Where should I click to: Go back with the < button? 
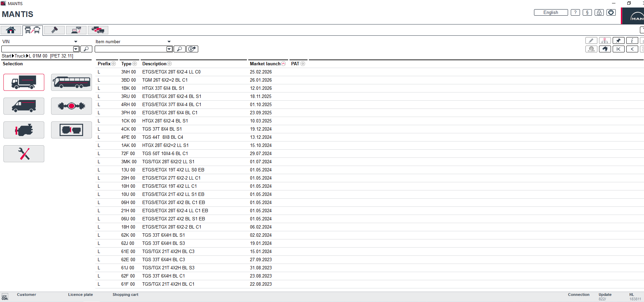tap(632, 49)
